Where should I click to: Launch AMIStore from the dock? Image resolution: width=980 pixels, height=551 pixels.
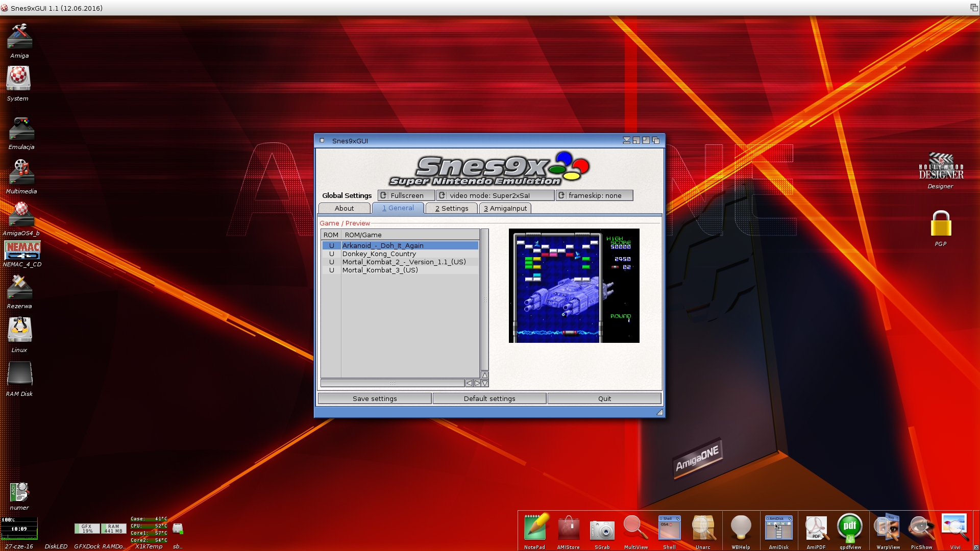tap(568, 528)
